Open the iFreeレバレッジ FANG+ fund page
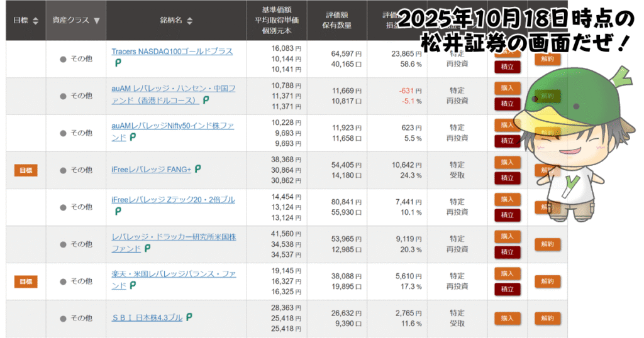The height and width of the screenshot is (338, 644). click(151, 169)
